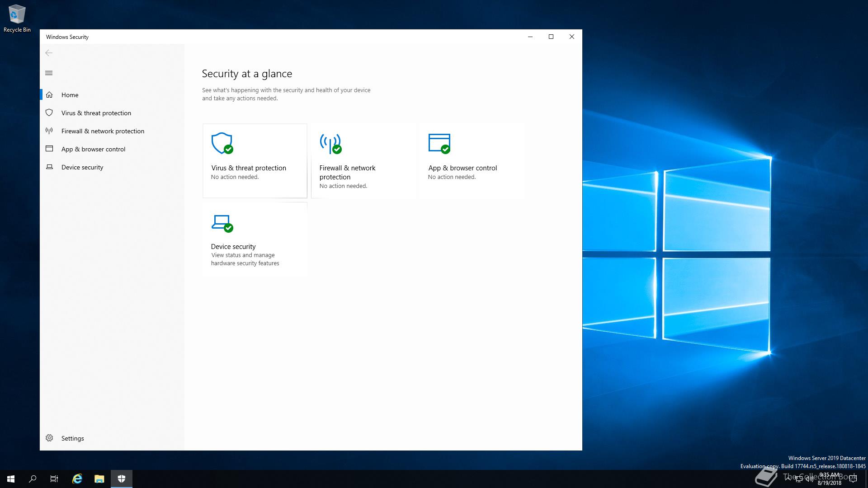Click the Device security card laptop icon
Viewport: 868px width, 488px height.
(x=222, y=224)
